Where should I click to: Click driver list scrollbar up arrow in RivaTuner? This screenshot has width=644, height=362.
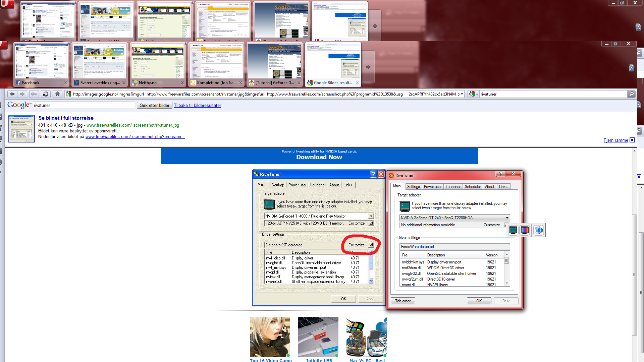[507, 254]
